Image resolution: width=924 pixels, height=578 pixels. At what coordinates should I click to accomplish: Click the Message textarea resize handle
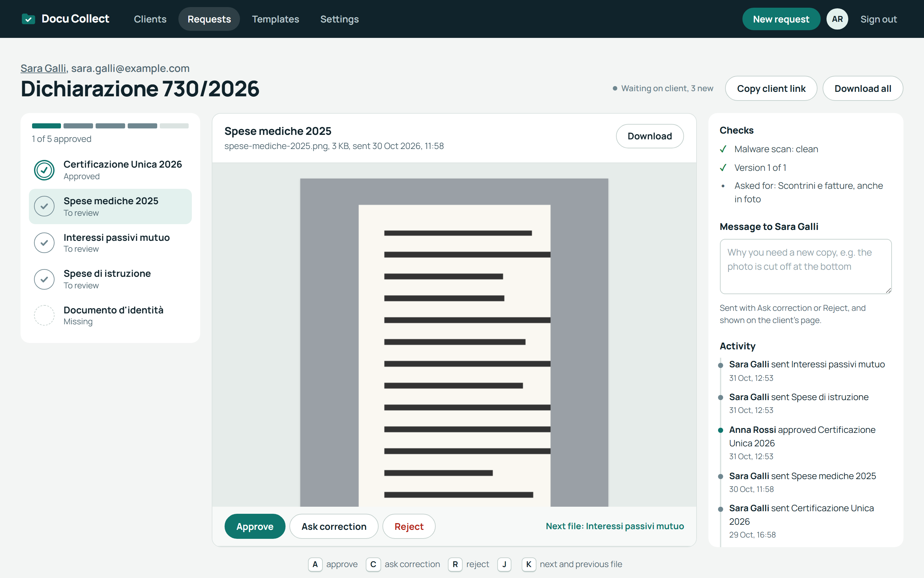click(888, 291)
